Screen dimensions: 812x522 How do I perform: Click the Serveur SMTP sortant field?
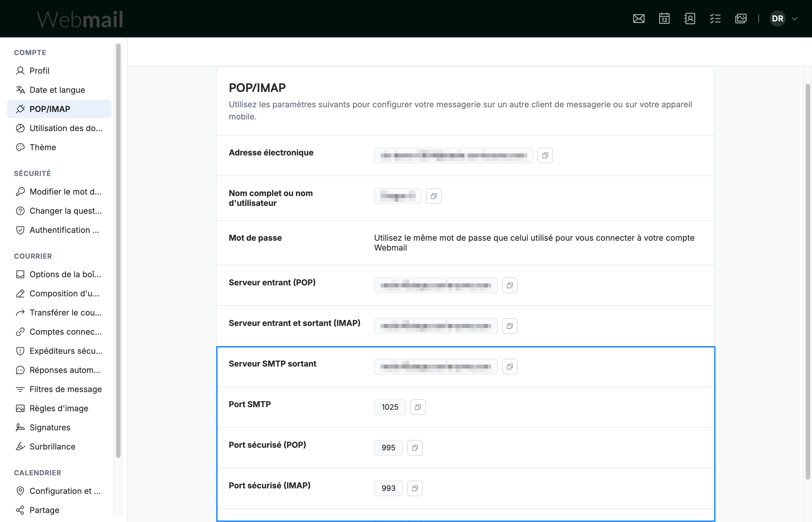pyautogui.click(x=436, y=367)
